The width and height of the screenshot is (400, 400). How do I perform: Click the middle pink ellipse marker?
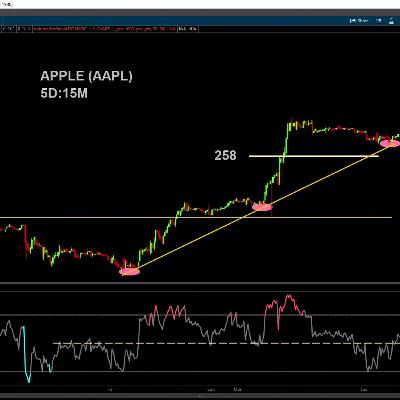tap(262, 207)
